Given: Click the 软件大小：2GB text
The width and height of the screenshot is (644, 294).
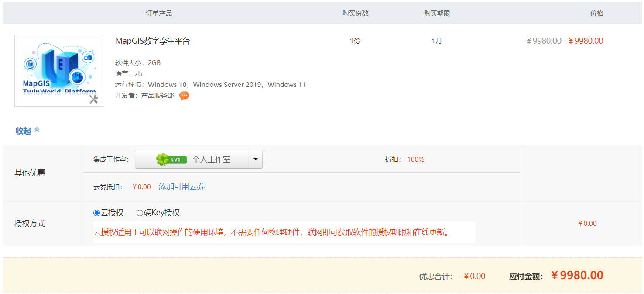Looking at the screenshot, I should [x=138, y=63].
